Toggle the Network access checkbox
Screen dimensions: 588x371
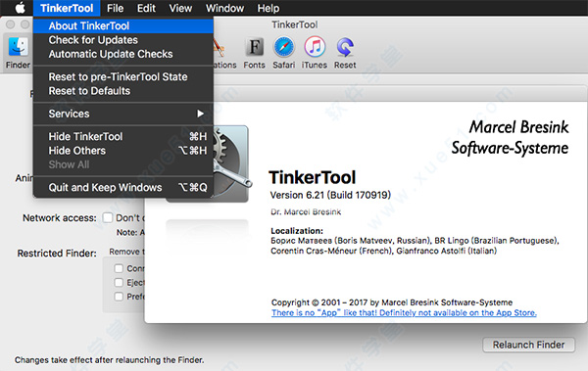[108, 217]
